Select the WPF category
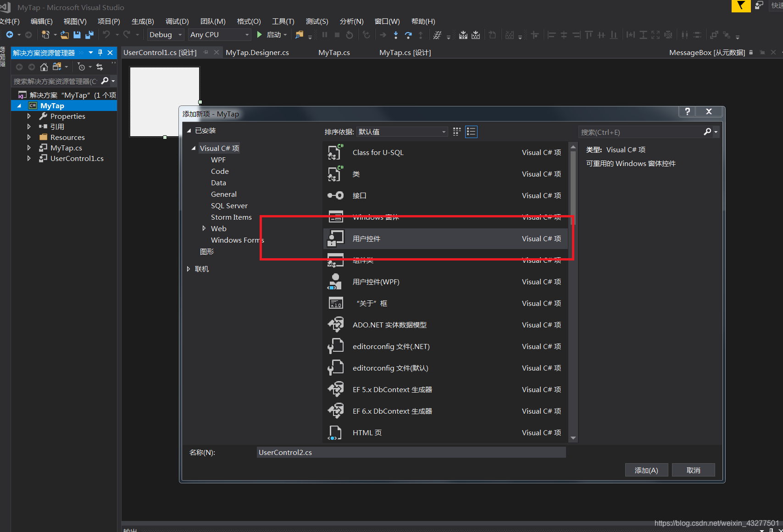Image resolution: width=783 pixels, height=532 pixels. tap(218, 160)
